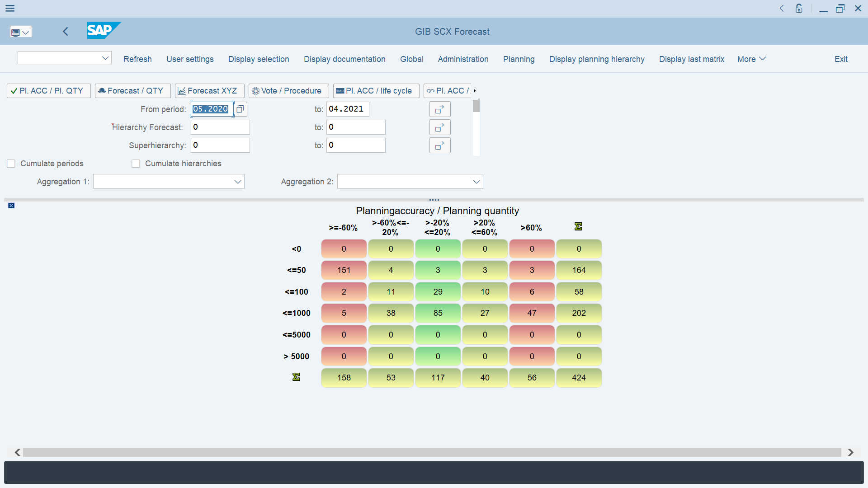868x488 pixels.
Task: Click the hamburger menu icon top-left
Action: [x=9, y=8]
